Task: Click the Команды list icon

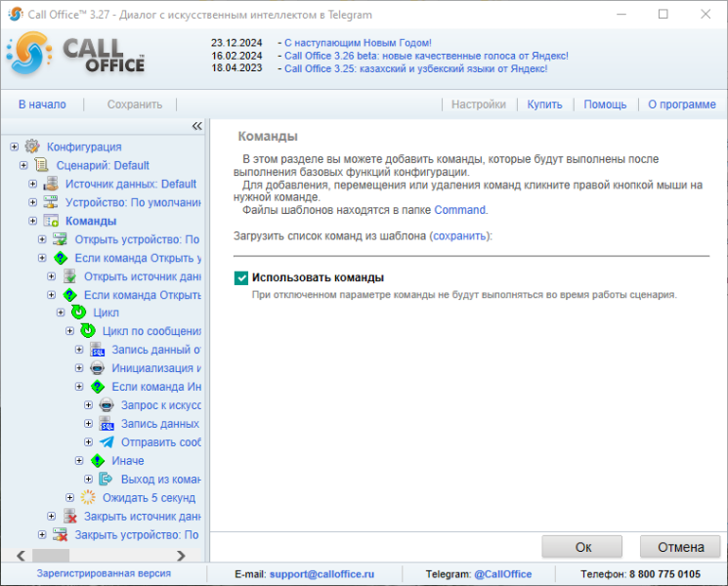Action: click(x=51, y=221)
